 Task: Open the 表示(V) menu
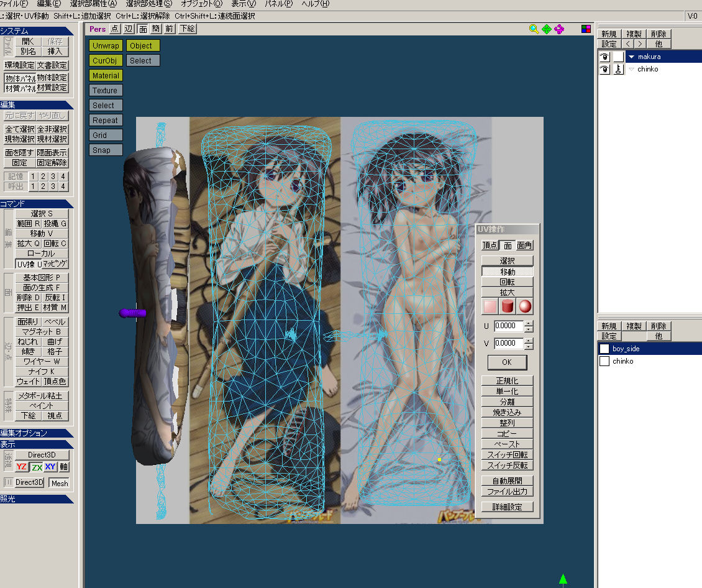(x=244, y=4)
